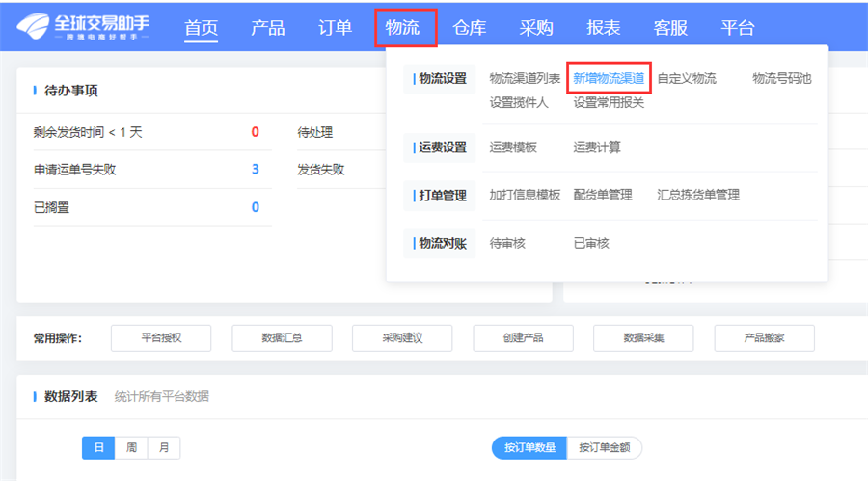Open 汇总拣货单管理 option
Viewport: 868px width, 481px height.
tap(698, 195)
